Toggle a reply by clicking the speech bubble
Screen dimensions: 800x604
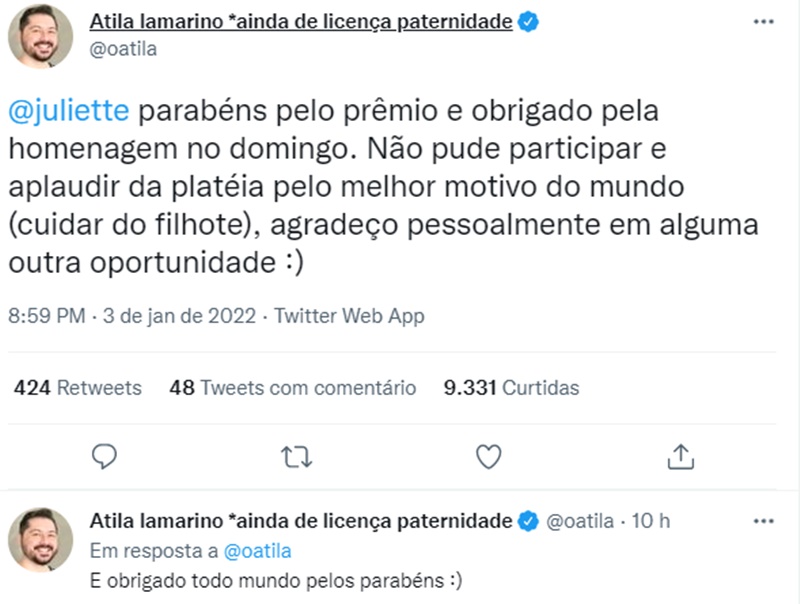coord(104,455)
